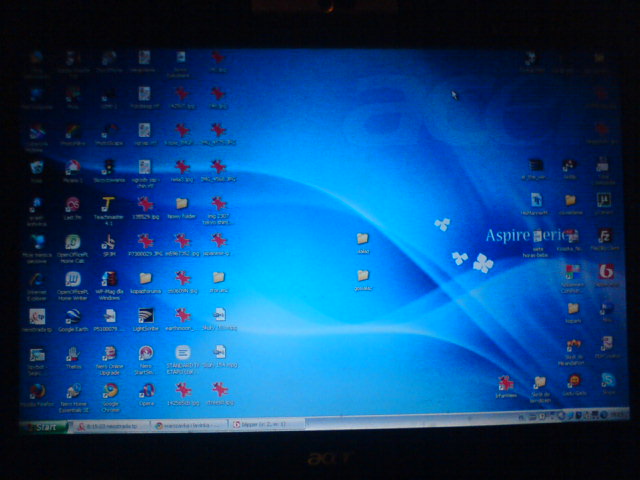Launch OpenOffice Home Writer

coord(73,280)
